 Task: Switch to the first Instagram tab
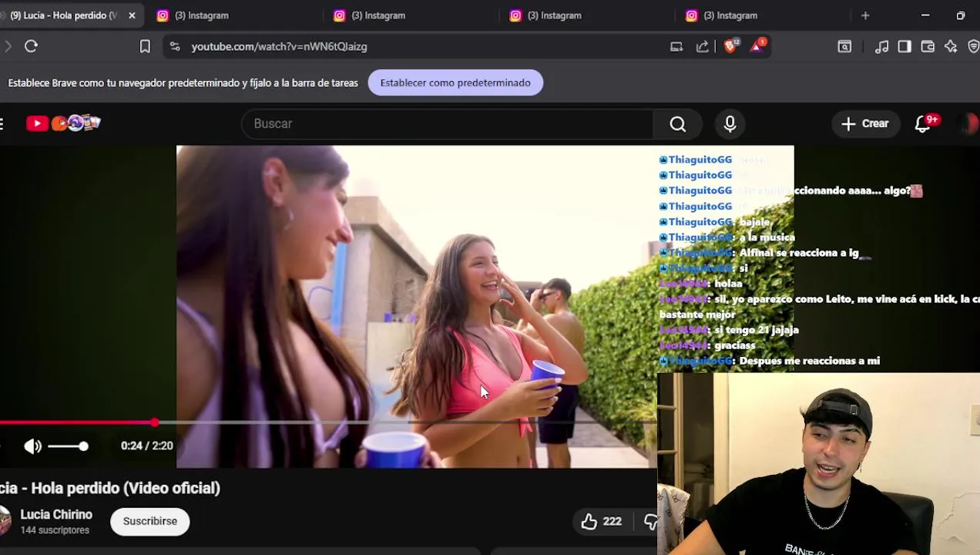point(202,15)
